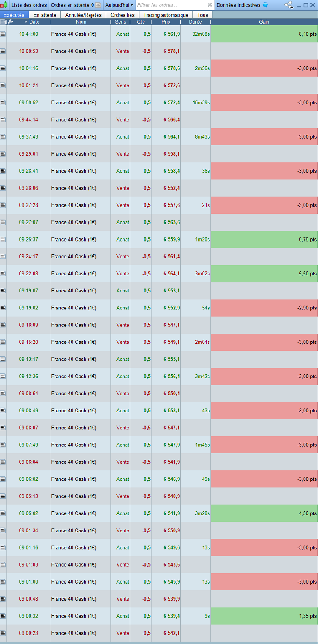Switch to the Exécutés tab
Screen dimensions: 318x644
14,15
